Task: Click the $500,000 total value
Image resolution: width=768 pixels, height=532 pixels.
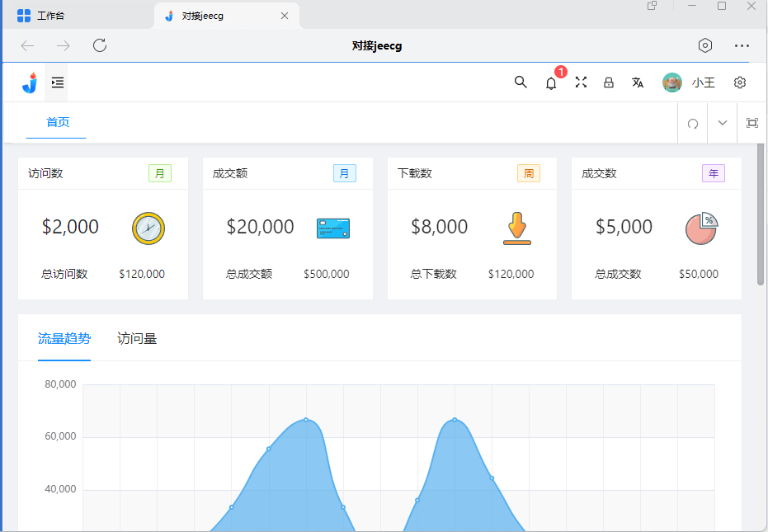Action: click(326, 274)
